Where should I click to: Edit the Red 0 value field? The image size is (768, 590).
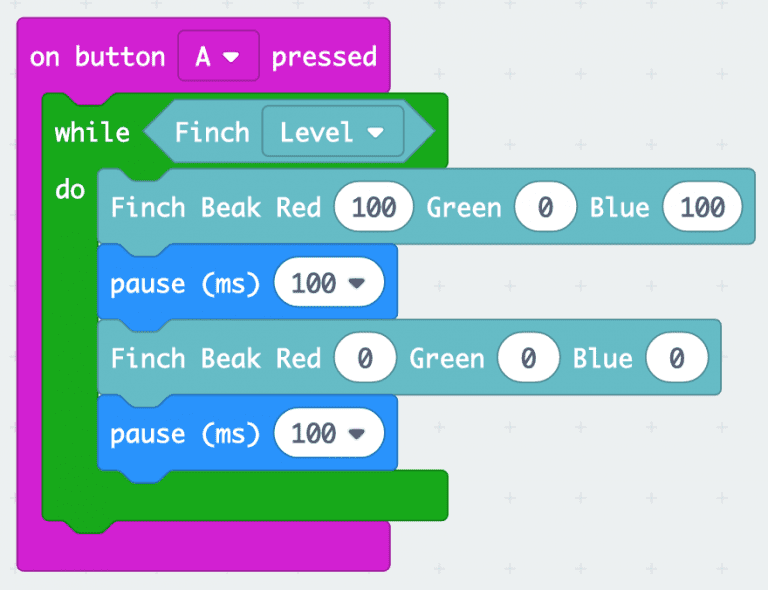[364, 358]
